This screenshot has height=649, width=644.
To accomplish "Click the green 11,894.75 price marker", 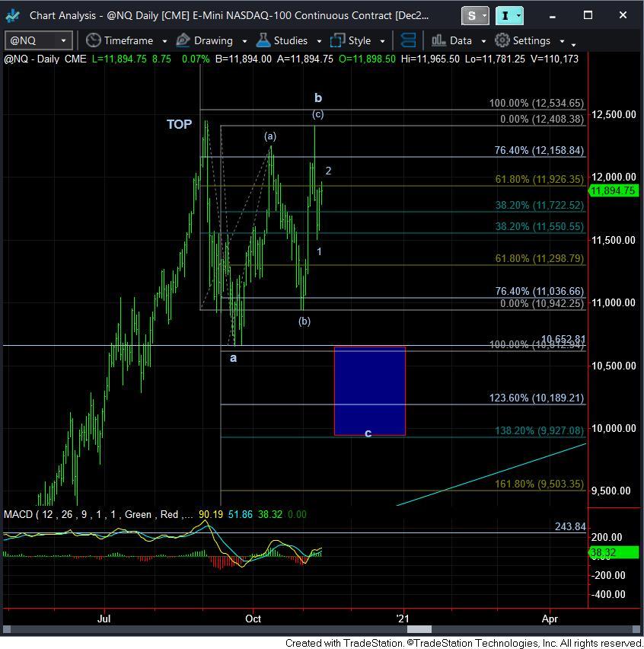I will click(x=613, y=190).
